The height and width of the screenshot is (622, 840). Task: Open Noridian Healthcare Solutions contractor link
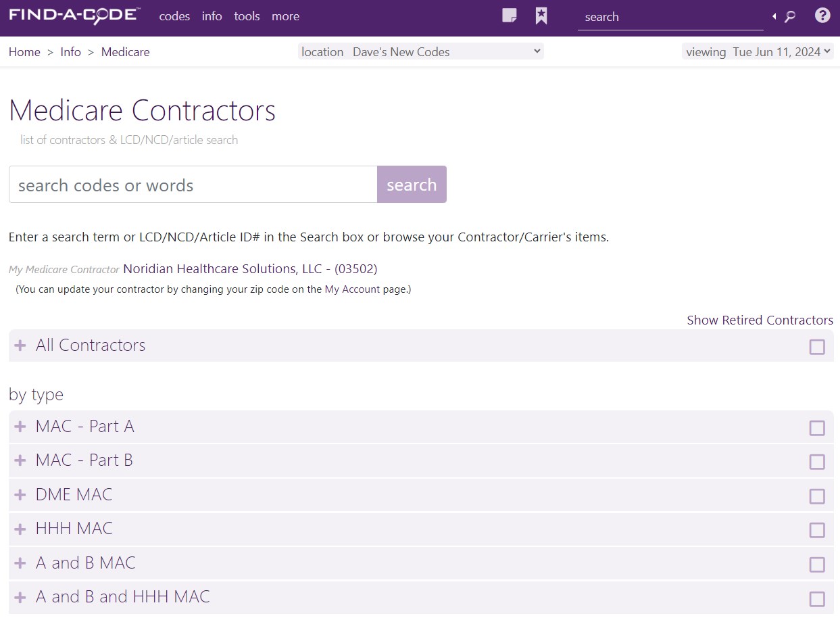[x=250, y=269]
